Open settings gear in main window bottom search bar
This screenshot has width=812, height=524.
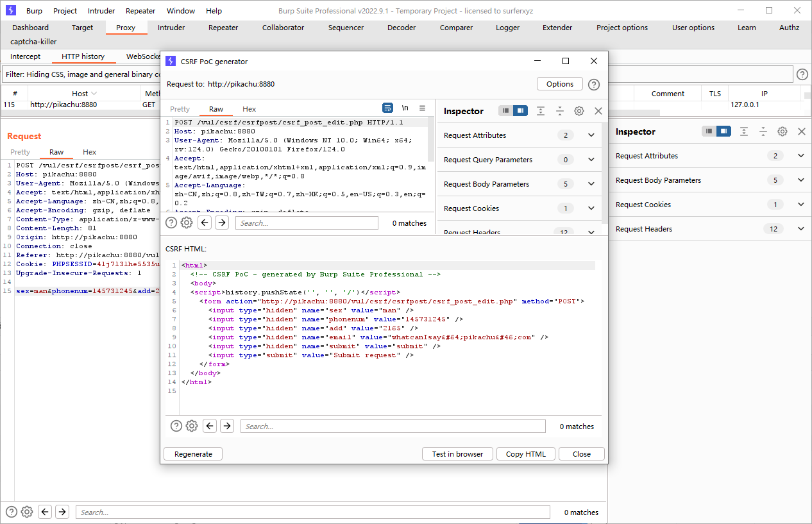27,512
